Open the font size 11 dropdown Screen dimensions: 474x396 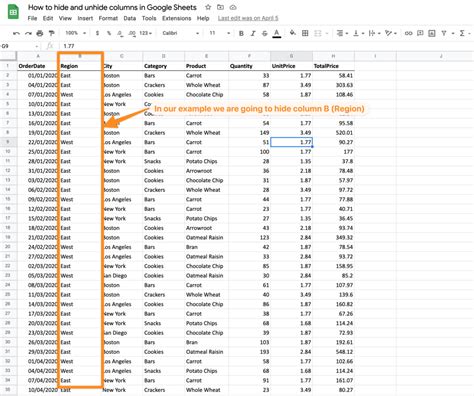click(219, 33)
